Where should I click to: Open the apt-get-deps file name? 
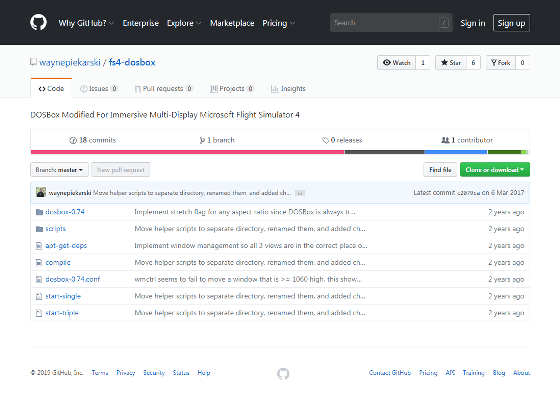[x=66, y=246]
